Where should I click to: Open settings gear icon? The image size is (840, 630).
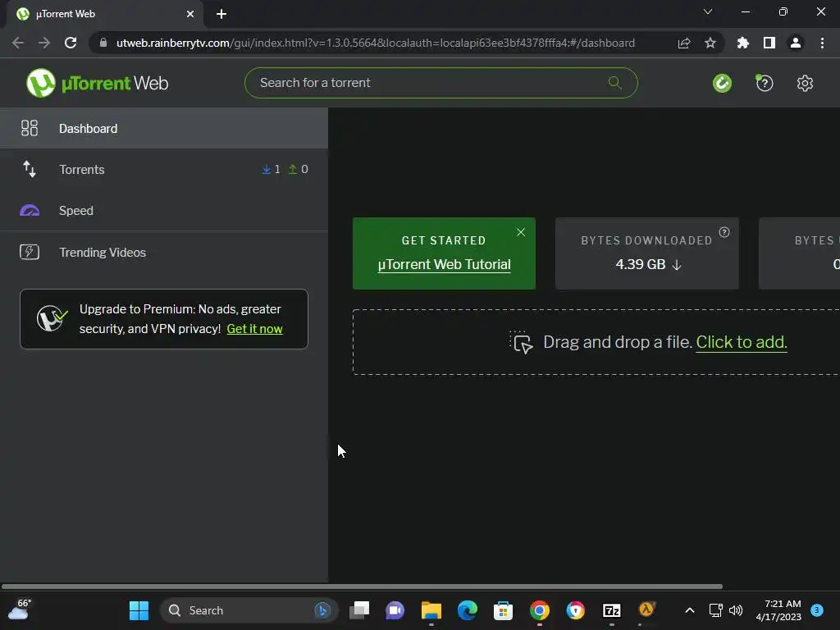pyautogui.click(x=805, y=83)
